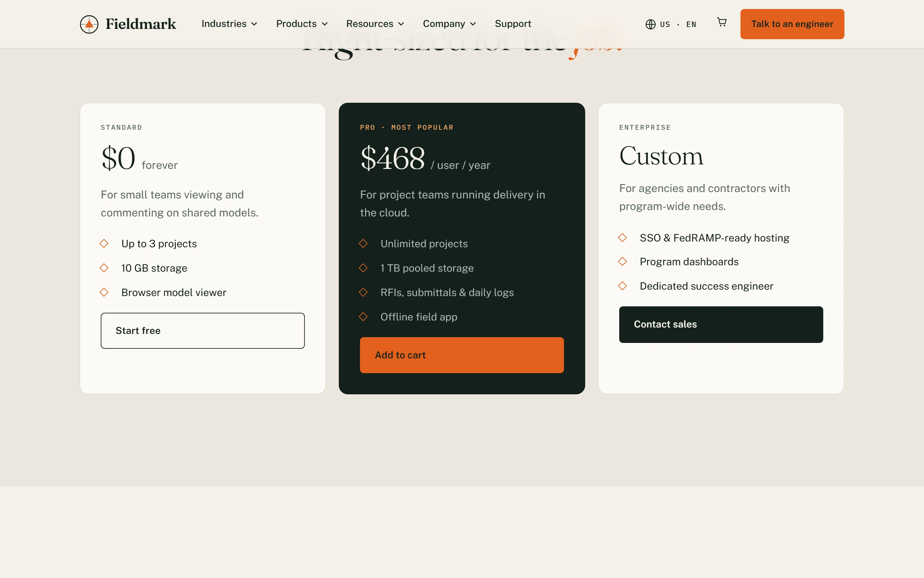Open the US · EN locale selector
924x578 pixels.
671,24
